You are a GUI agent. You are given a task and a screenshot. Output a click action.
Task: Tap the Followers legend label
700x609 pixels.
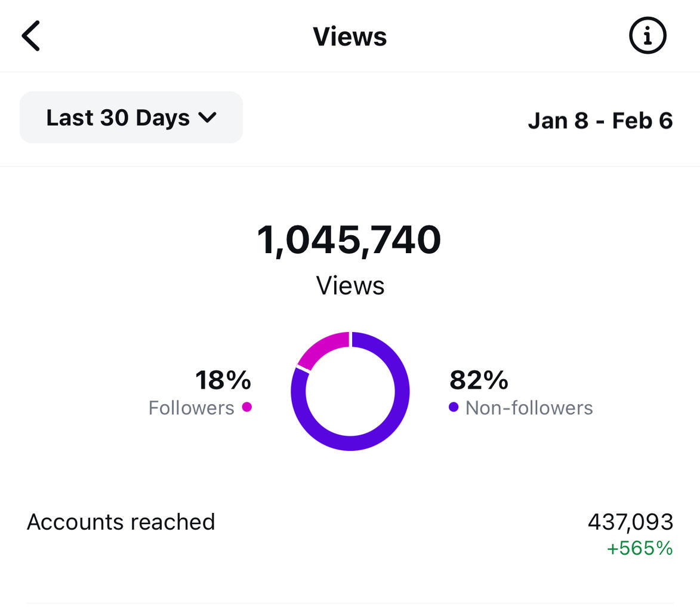191,408
